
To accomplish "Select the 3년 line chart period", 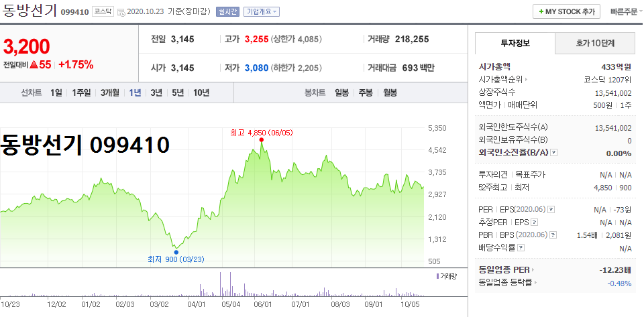I will 156,92.
